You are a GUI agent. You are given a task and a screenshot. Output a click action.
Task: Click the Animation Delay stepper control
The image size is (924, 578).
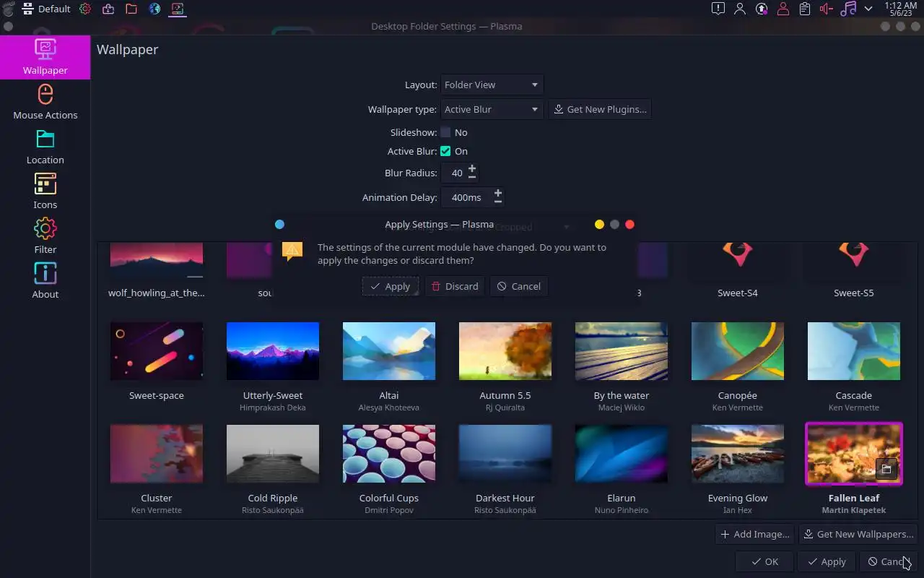tap(498, 197)
